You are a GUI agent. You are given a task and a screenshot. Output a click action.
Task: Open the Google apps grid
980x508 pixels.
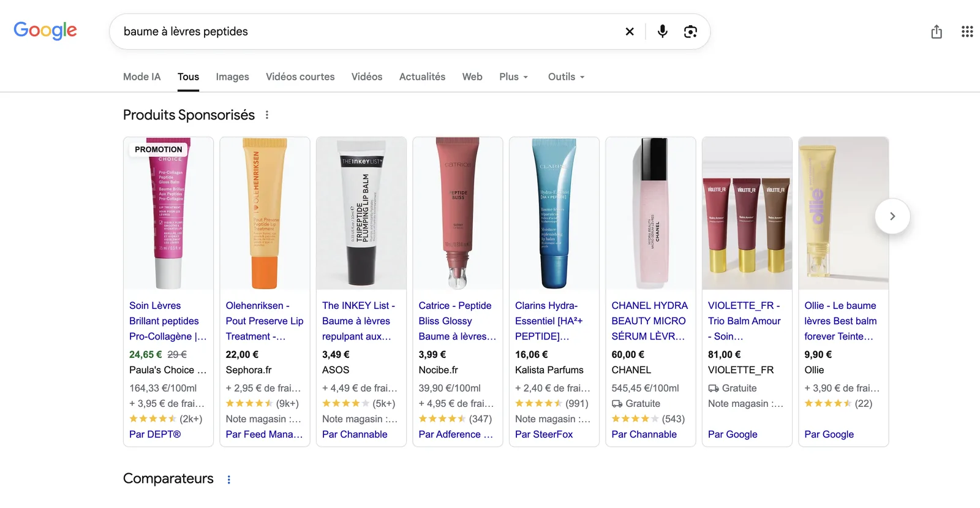pos(967,32)
